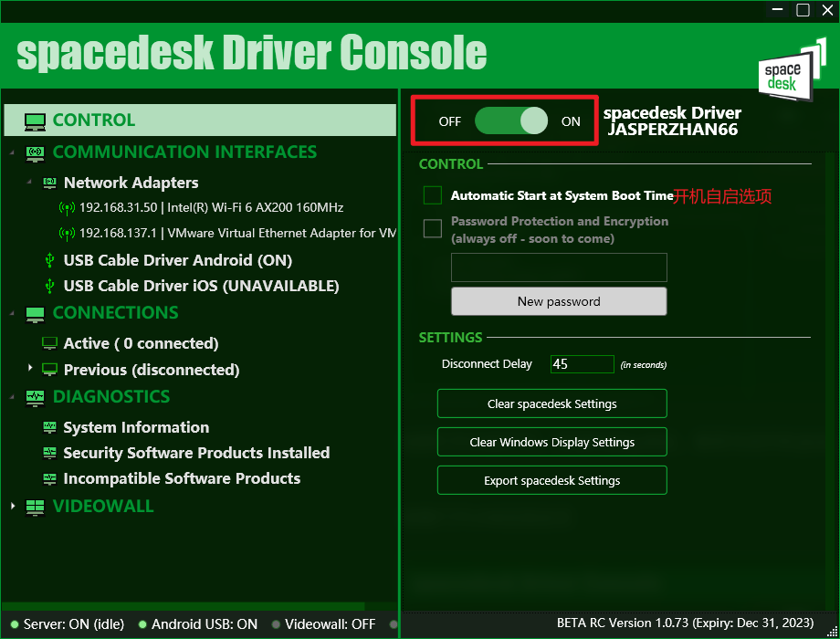Click the Security Software Products icon

point(50,453)
